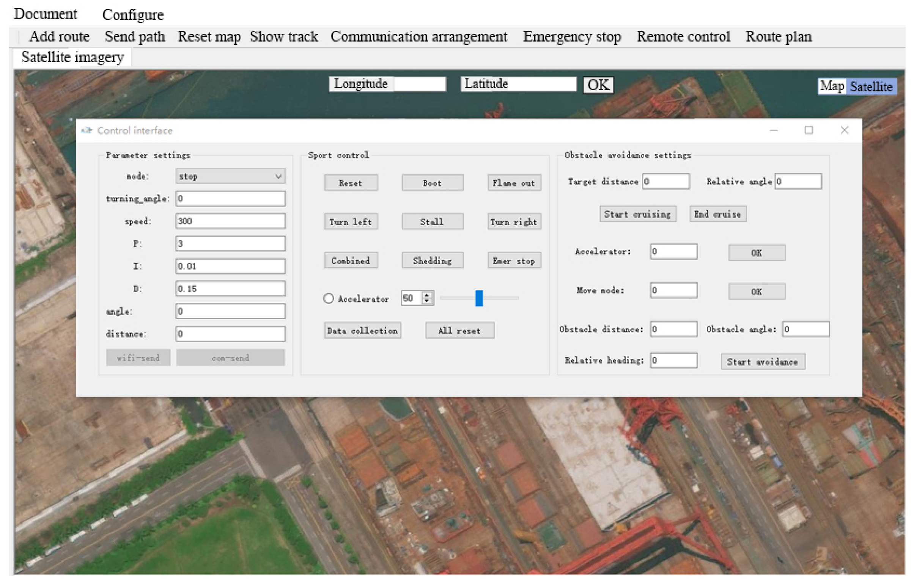Switch map view to Map
The height and width of the screenshot is (588, 914).
pos(832,86)
